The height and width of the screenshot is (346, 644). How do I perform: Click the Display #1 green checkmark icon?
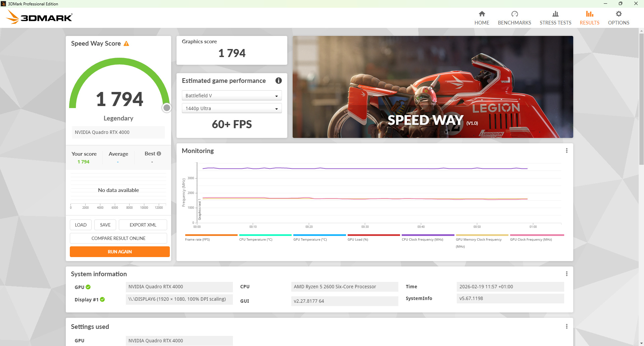tap(102, 299)
